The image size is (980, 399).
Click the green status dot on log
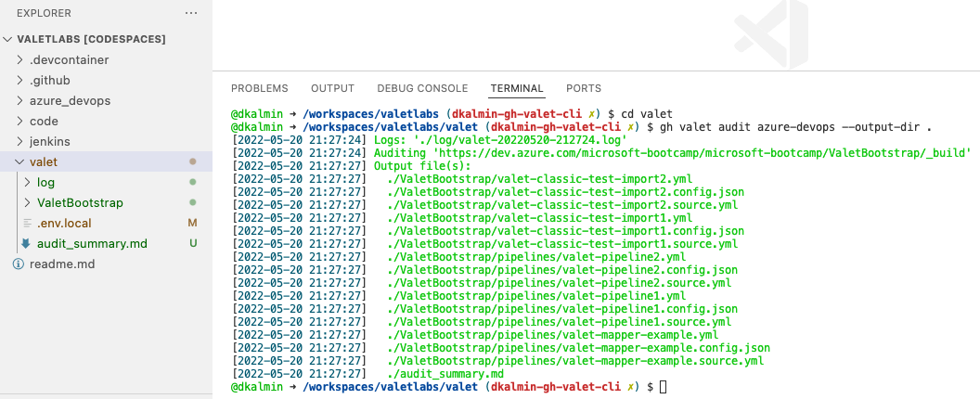[x=193, y=183]
